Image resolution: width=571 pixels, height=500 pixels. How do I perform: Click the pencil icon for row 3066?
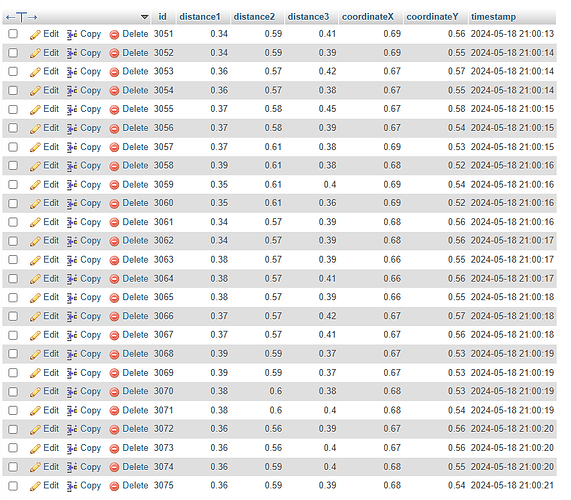click(35, 316)
